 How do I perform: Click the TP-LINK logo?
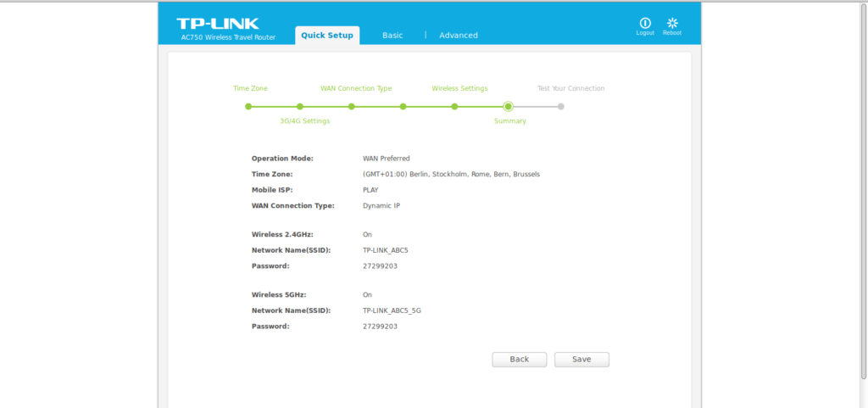tap(218, 23)
